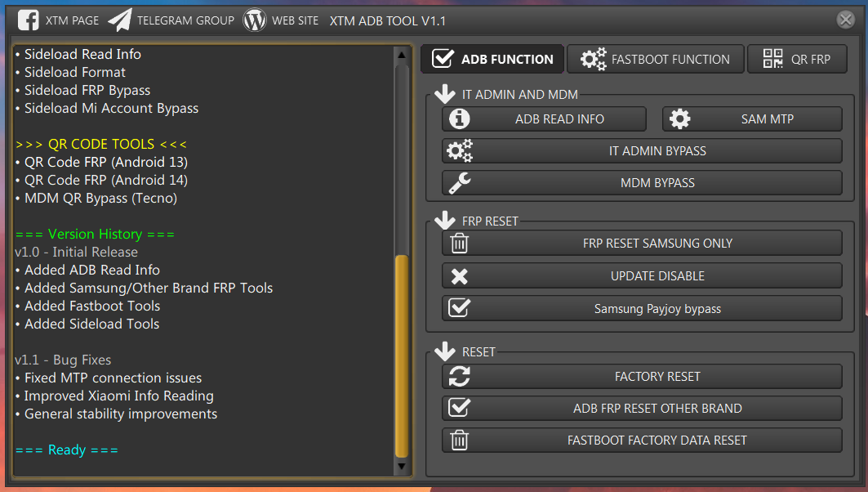Click the '=== Version History ===' heading
868x492 pixels.
coord(95,235)
